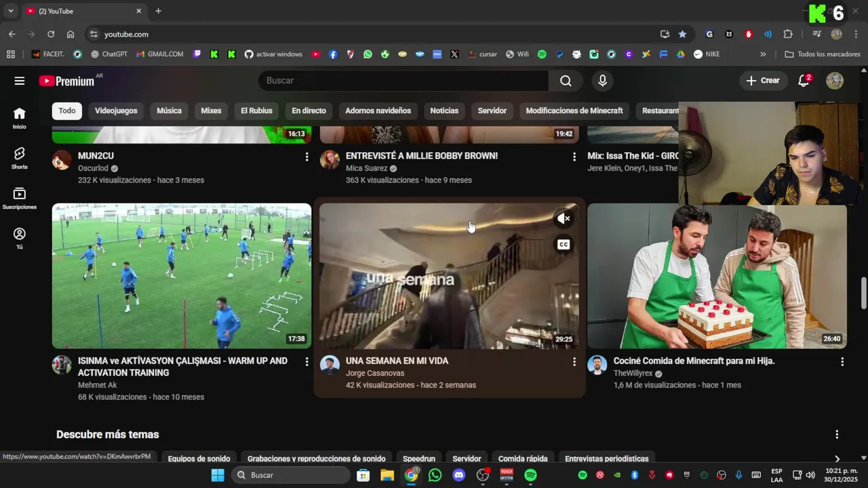
Task: Open options for UNA SEMANA EN MI VIDA
Action: point(574,362)
